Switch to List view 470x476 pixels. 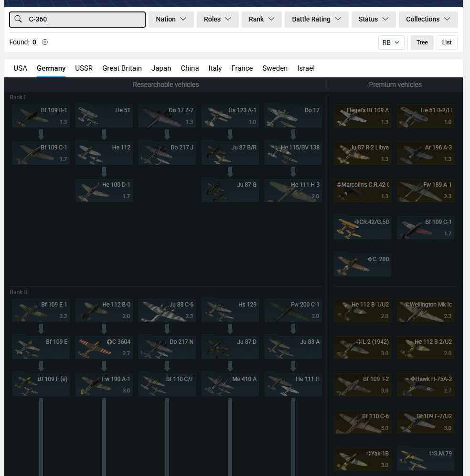[x=447, y=42]
